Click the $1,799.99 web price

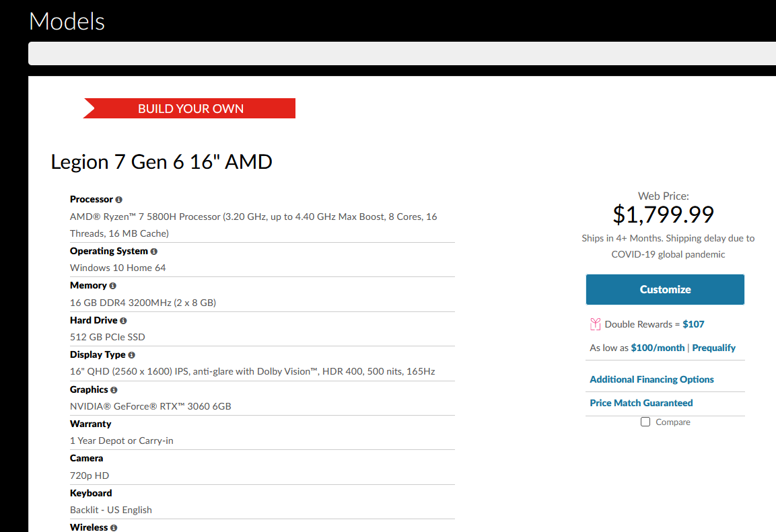(663, 215)
